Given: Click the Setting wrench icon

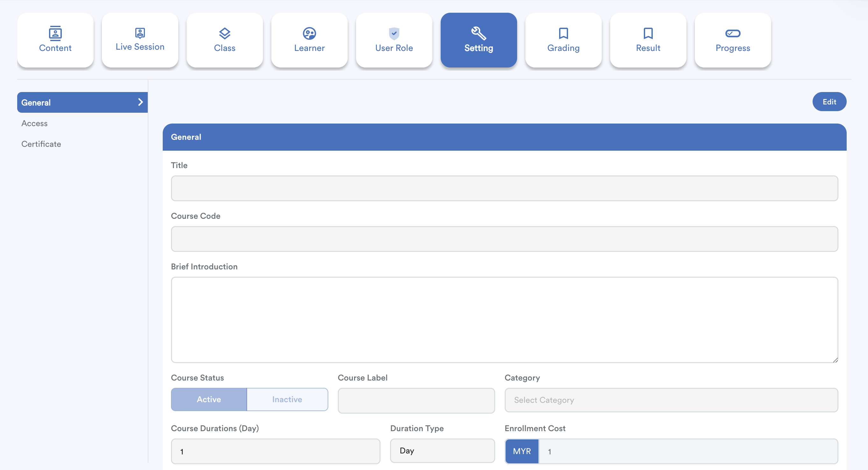Looking at the screenshot, I should pos(479,33).
